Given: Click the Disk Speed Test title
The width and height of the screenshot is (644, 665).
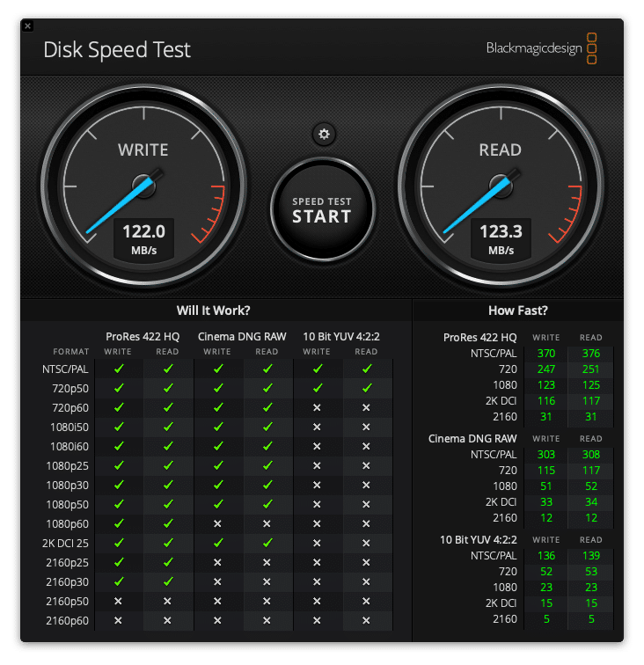Looking at the screenshot, I should point(117,50).
